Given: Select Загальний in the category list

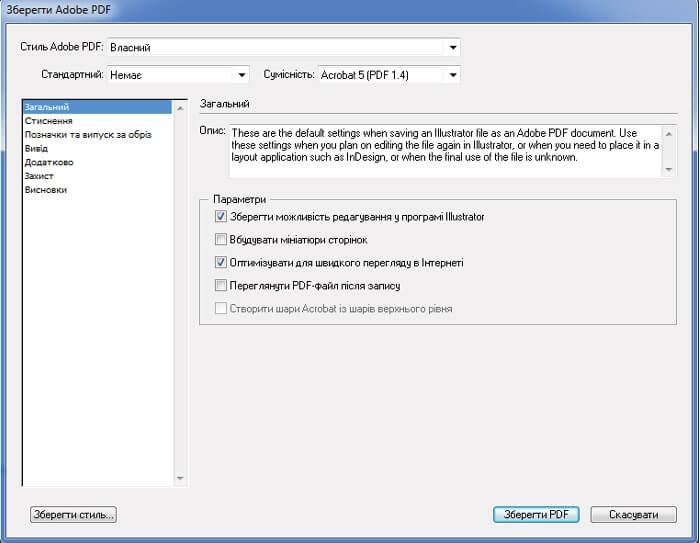Looking at the screenshot, I should tap(48, 106).
